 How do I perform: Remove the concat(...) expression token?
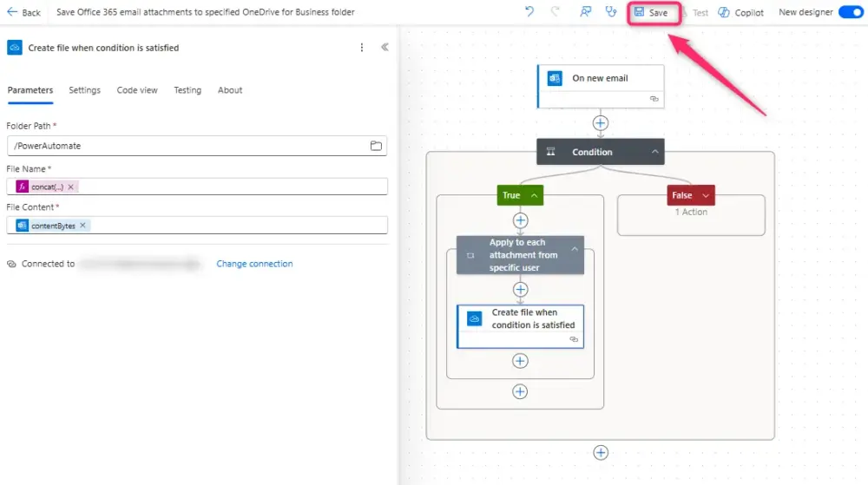(x=71, y=187)
